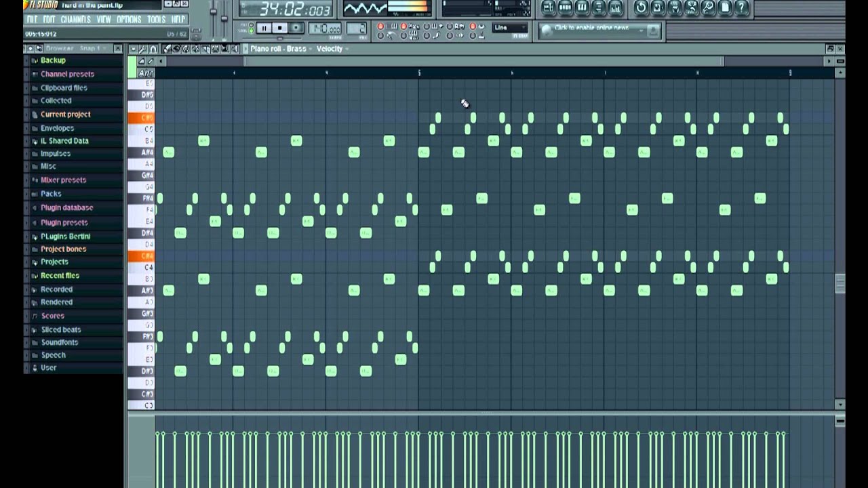The image size is (868, 488).
Task: Open the Project bones browser folder
Action: pos(63,249)
